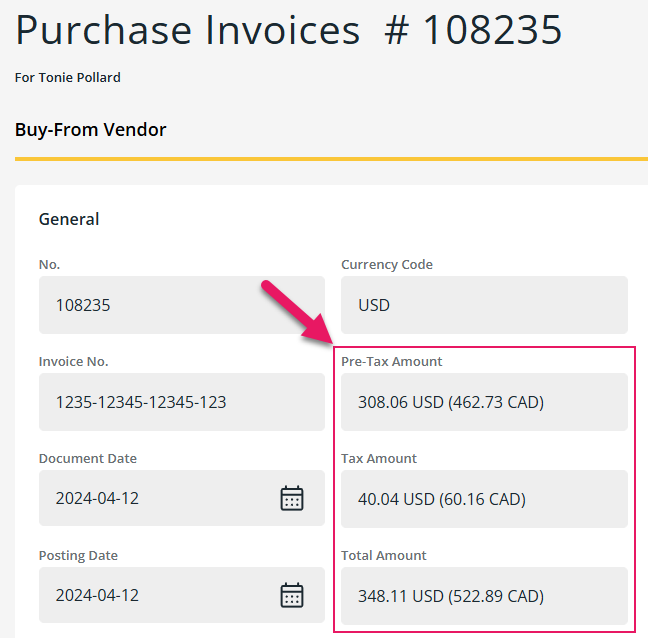Viewport: 648px width, 638px height.
Task: Click the Posting Date value 2024-04-12
Action: pyautogui.click(x=97, y=595)
